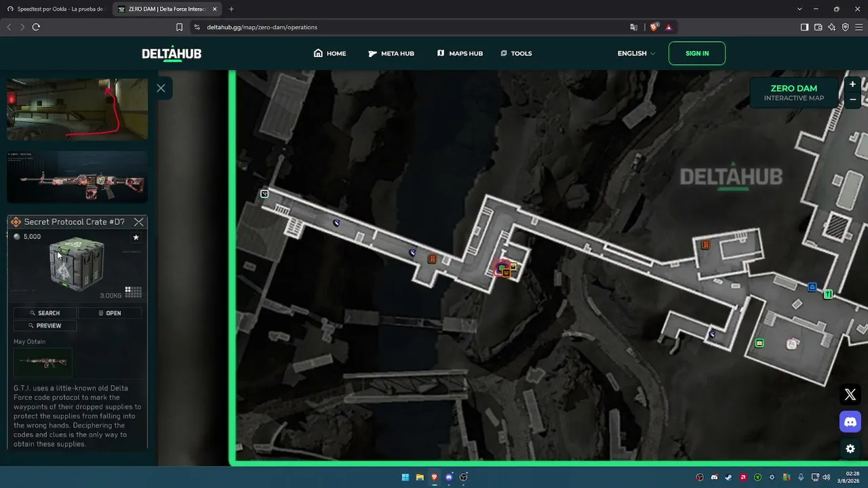Go to Maps Hub in the navbar
The width and height of the screenshot is (868, 488).
tap(460, 54)
